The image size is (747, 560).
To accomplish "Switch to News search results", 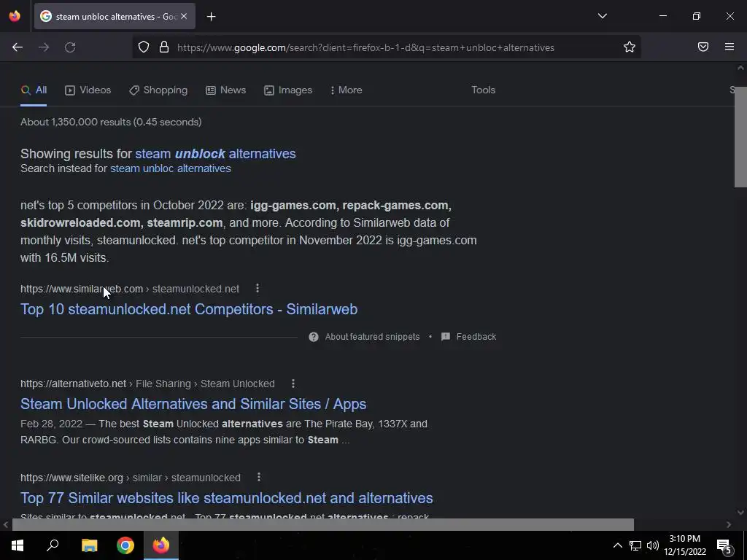I will [226, 90].
